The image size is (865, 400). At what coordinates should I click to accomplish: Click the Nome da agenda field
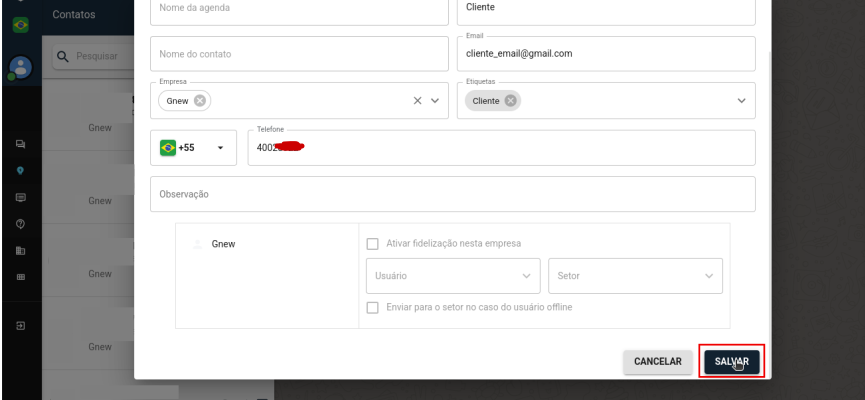(299, 11)
